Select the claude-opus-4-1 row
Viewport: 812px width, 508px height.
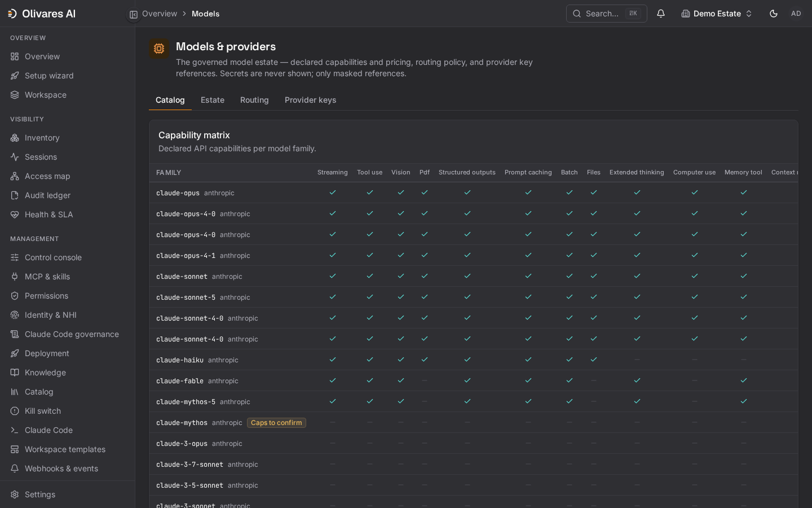(474, 256)
